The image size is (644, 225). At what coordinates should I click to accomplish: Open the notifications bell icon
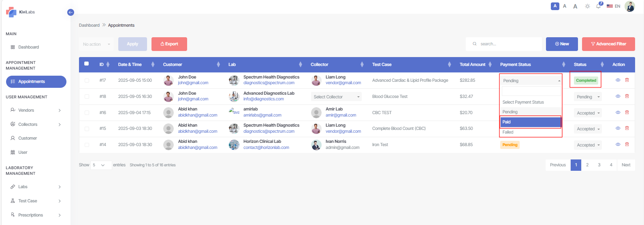[598, 6]
